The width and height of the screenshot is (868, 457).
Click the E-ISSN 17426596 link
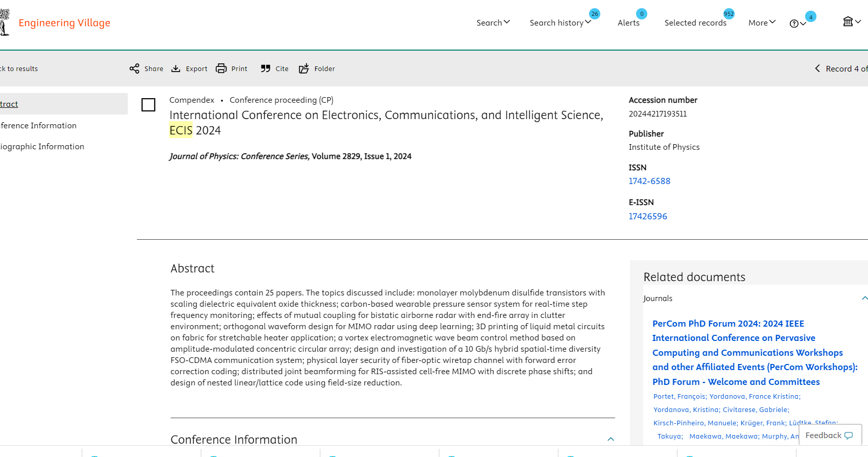click(x=648, y=216)
